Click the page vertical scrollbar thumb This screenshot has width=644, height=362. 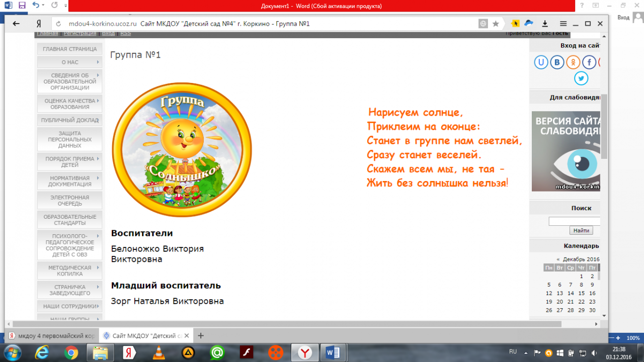click(x=604, y=127)
